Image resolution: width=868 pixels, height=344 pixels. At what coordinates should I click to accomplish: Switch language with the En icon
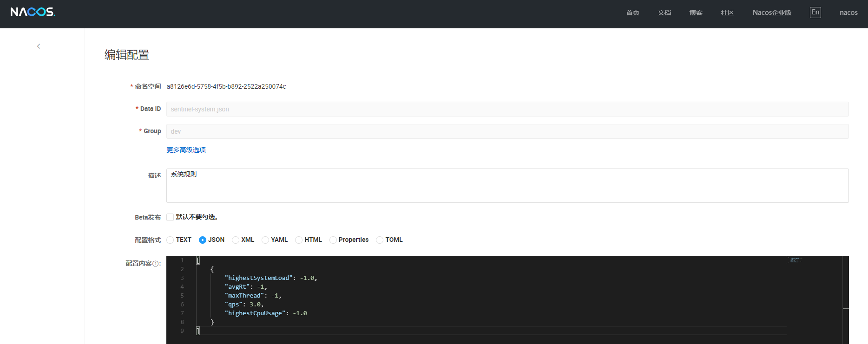[x=815, y=13]
